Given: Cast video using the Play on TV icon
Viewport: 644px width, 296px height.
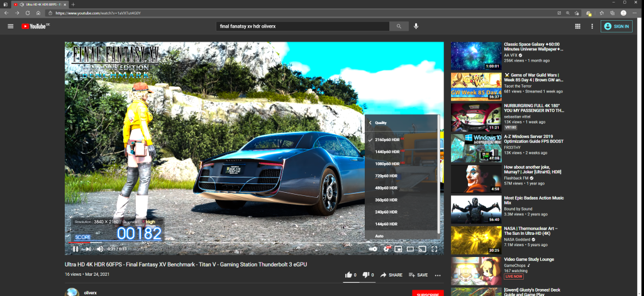Looking at the screenshot, I should [x=423, y=249].
